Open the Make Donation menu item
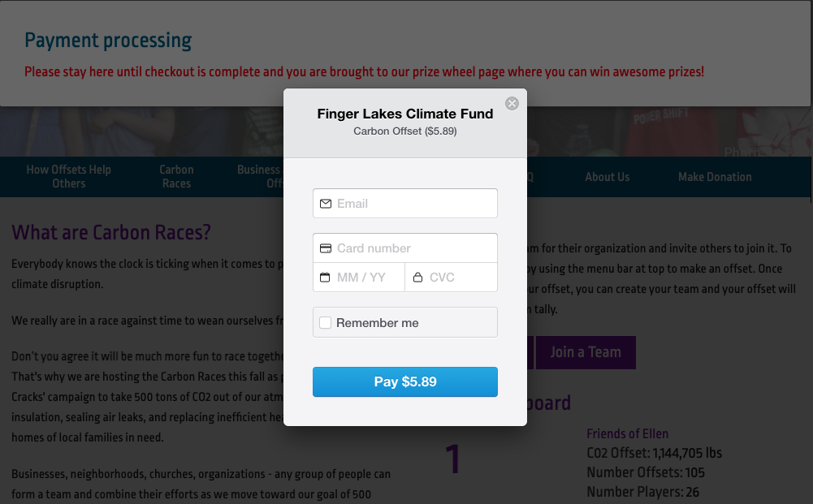Image resolution: width=813 pixels, height=504 pixels. (x=715, y=177)
